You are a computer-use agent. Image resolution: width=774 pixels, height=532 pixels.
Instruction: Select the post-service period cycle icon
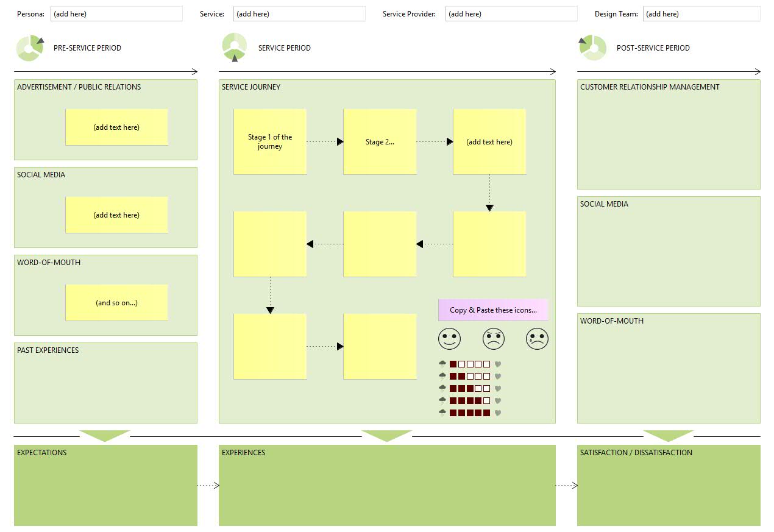pyautogui.click(x=593, y=48)
